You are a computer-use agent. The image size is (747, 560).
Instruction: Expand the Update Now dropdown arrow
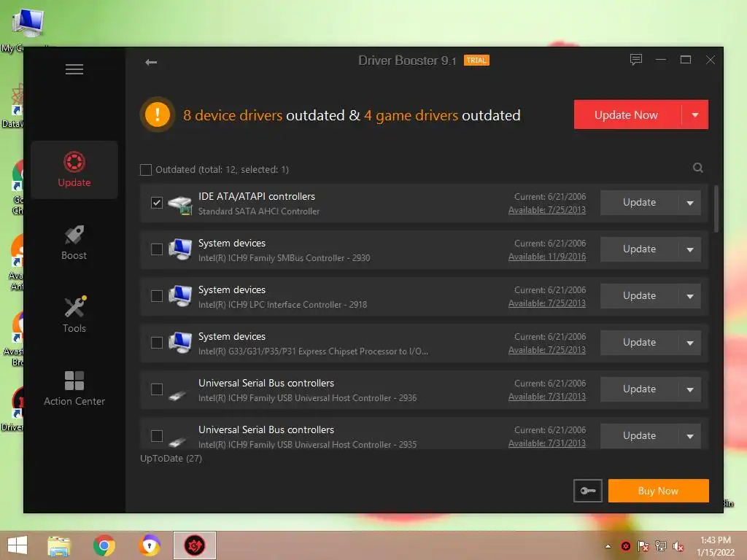point(695,114)
